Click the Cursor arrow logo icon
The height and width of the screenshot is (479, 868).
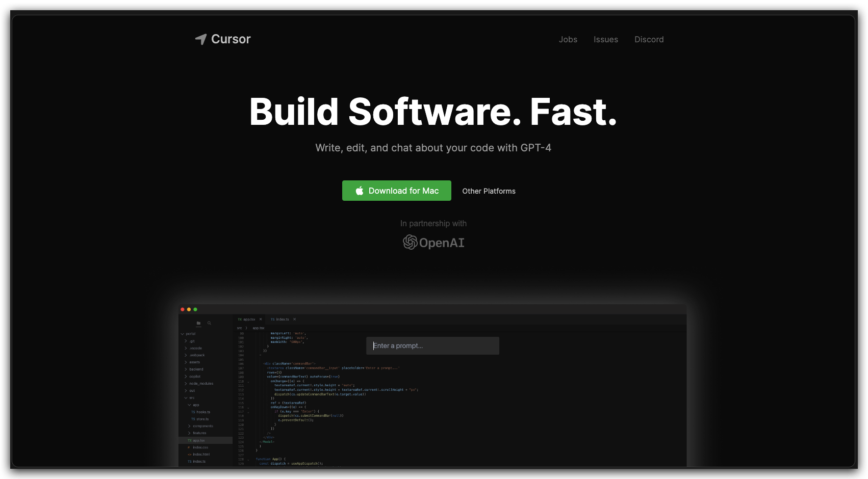click(201, 39)
